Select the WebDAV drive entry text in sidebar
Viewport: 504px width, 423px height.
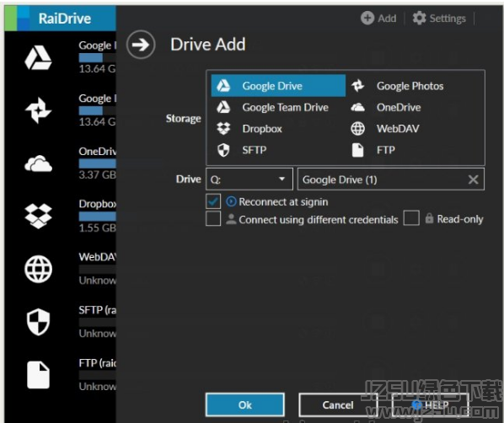(98, 257)
